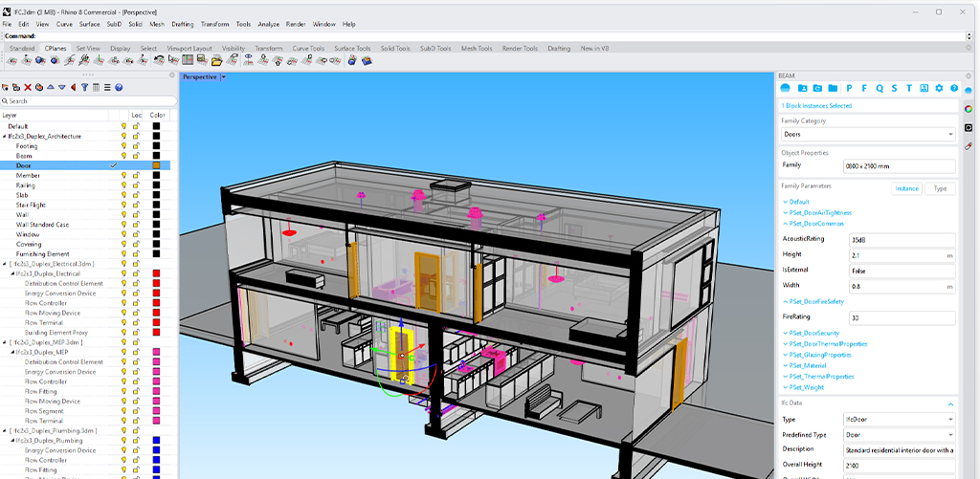Click the red color swatch of Flow Controller layer
980x479 pixels.
[156, 303]
